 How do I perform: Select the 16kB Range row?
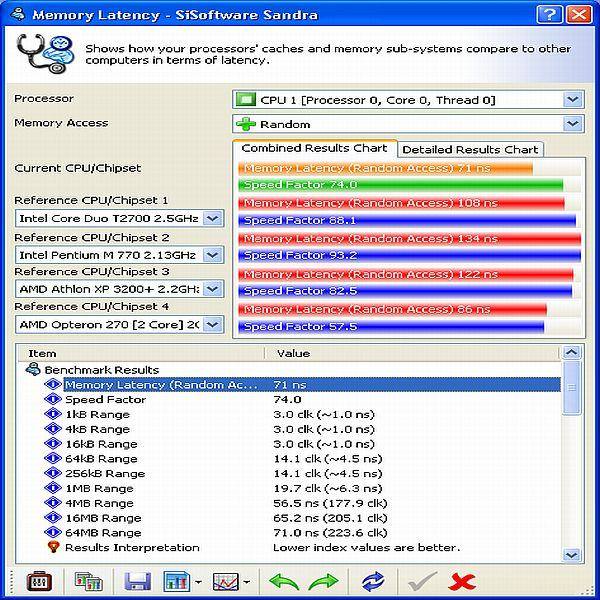[x=101, y=444]
